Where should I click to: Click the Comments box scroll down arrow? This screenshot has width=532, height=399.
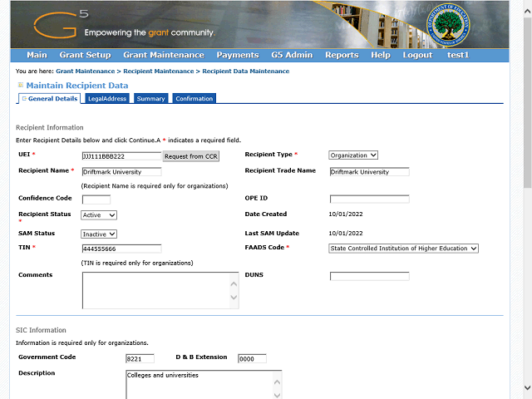coord(234,298)
